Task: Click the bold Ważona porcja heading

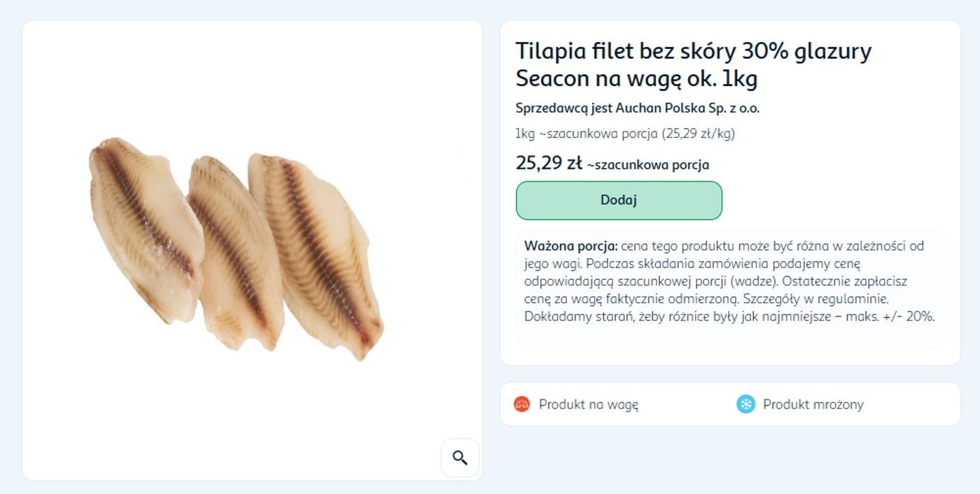Action: tap(570, 246)
